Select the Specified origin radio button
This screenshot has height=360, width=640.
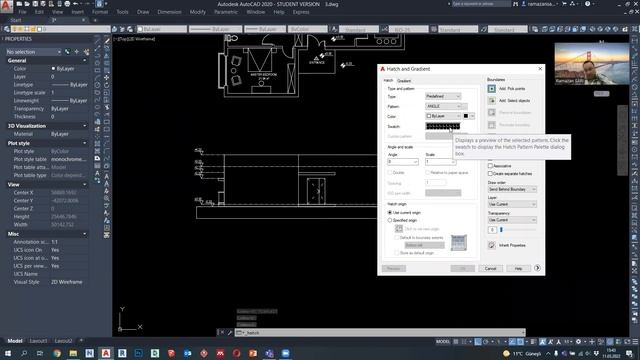[x=390, y=220]
